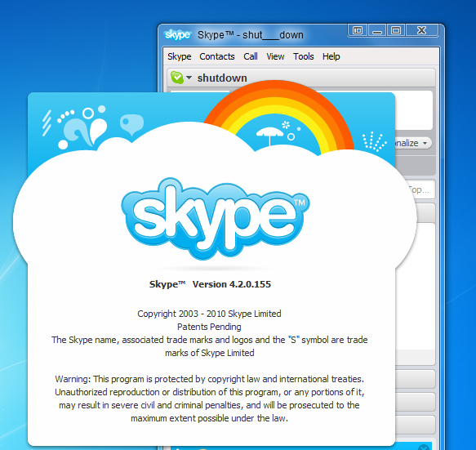Open the Call menu
The height and width of the screenshot is (450, 476).
point(251,56)
